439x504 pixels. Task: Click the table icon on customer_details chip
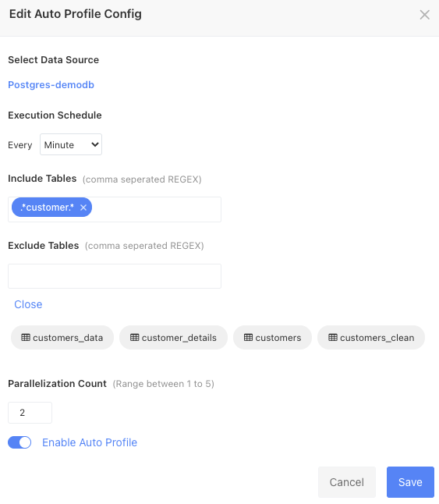(135, 338)
